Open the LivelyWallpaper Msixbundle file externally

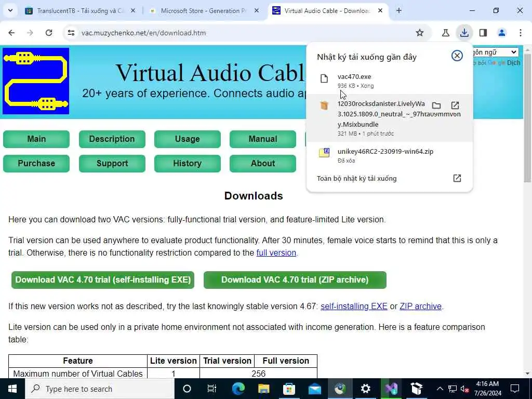(x=455, y=105)
